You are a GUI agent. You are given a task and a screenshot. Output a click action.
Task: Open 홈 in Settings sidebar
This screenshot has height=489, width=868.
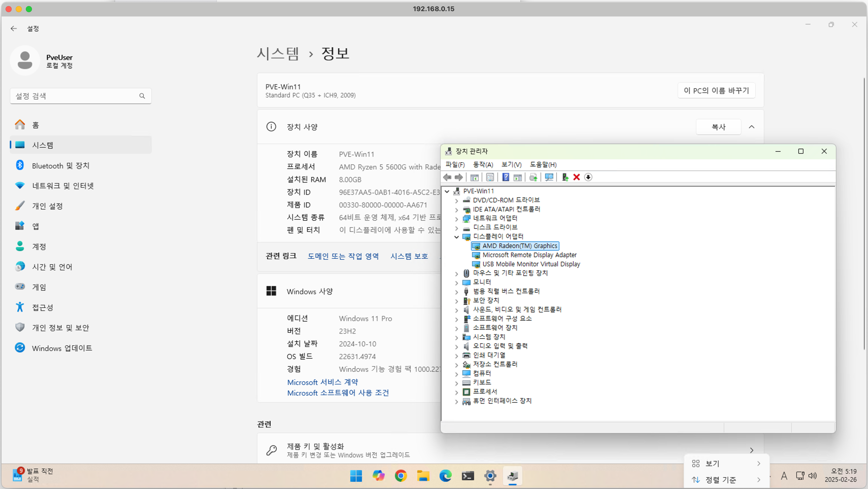[81, 125]
